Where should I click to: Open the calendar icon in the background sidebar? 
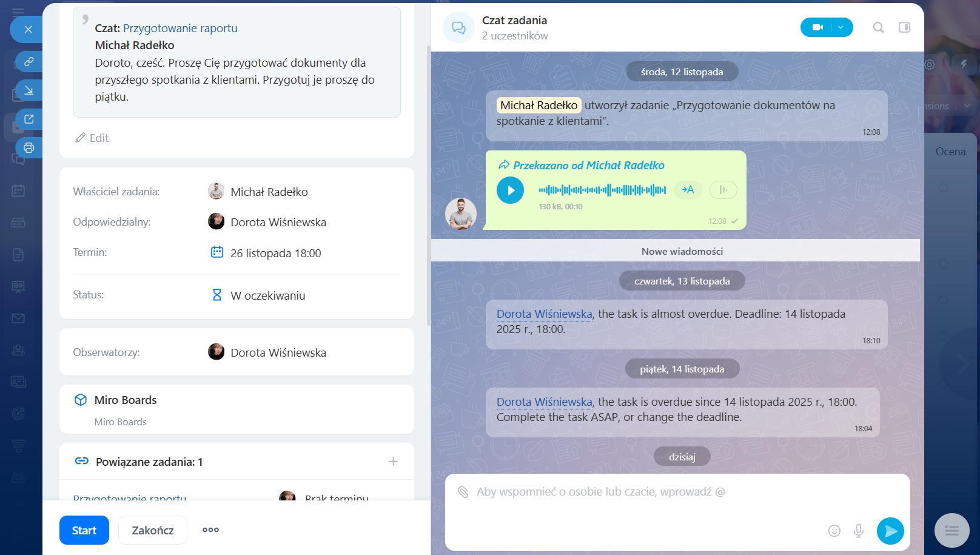18,191
